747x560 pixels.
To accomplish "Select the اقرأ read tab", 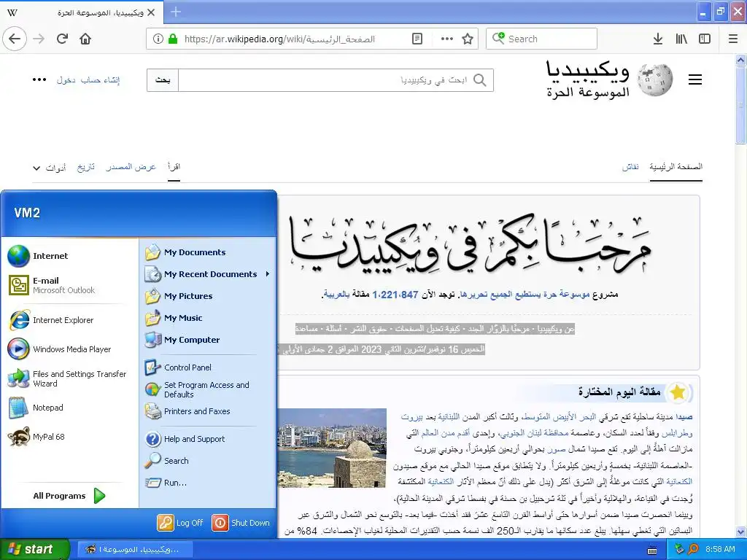I will (x=174, y=167).
